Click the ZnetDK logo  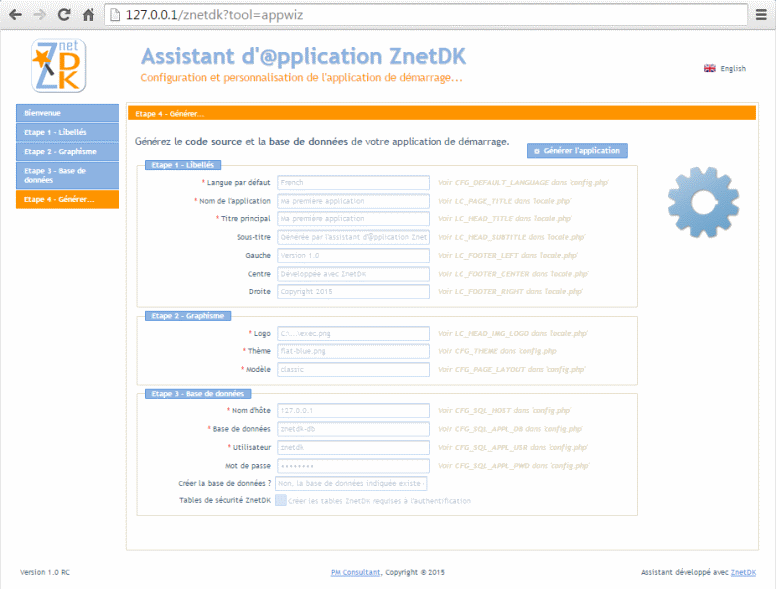click(58, 66)
